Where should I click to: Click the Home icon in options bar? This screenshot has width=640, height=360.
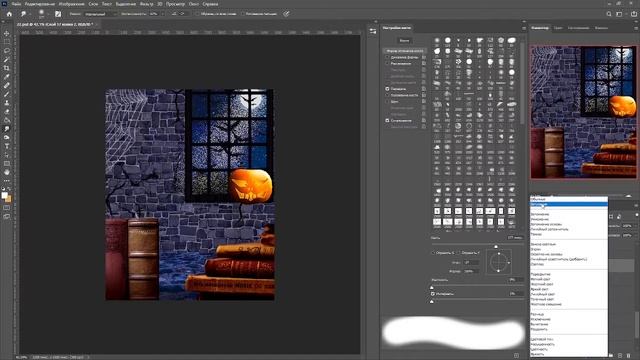[9, 14]
